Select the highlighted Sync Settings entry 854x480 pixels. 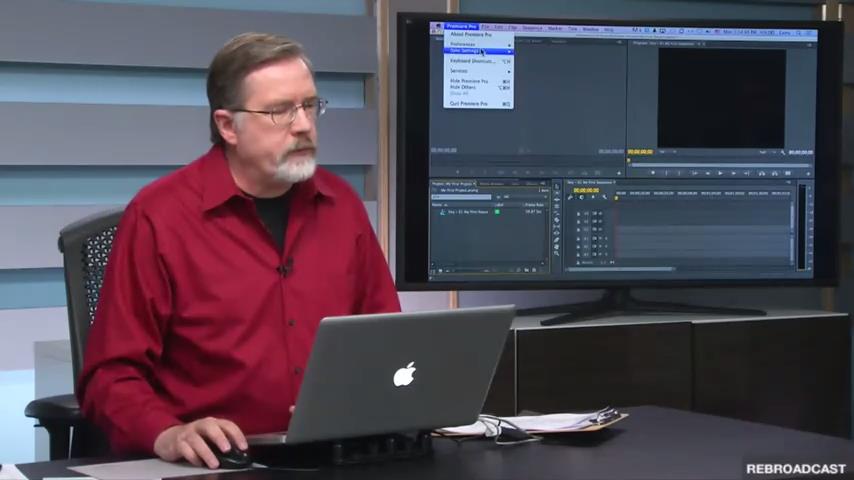pyautogui.click(x=478, y=51)
